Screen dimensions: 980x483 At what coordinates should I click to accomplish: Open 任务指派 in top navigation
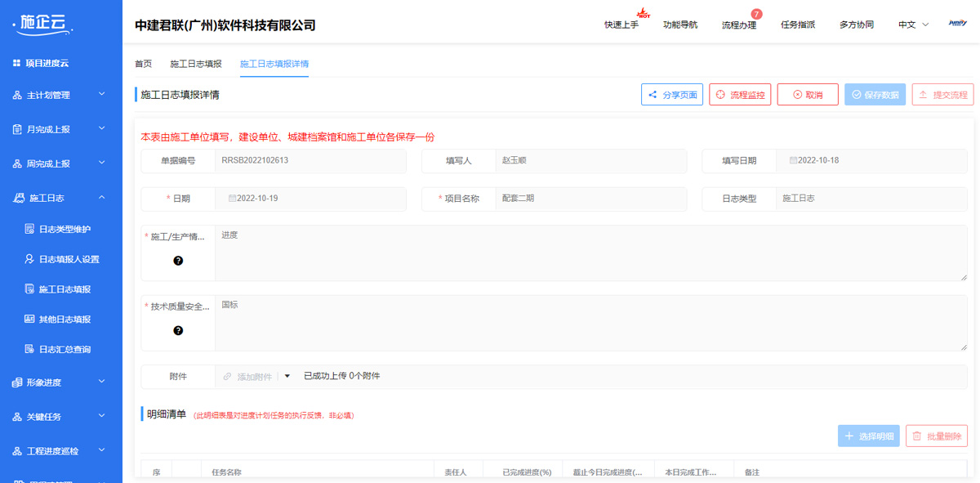point(798,25)
